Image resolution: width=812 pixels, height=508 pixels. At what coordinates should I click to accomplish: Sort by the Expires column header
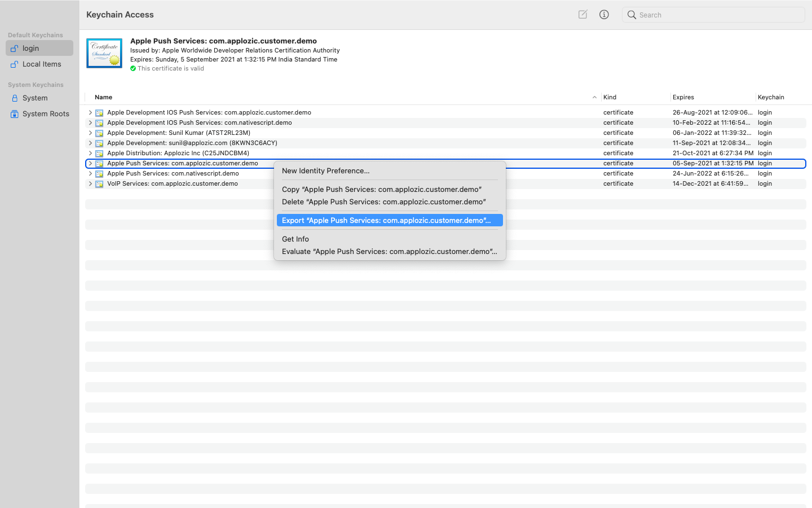pyautogui.click(x=683, y=97)
